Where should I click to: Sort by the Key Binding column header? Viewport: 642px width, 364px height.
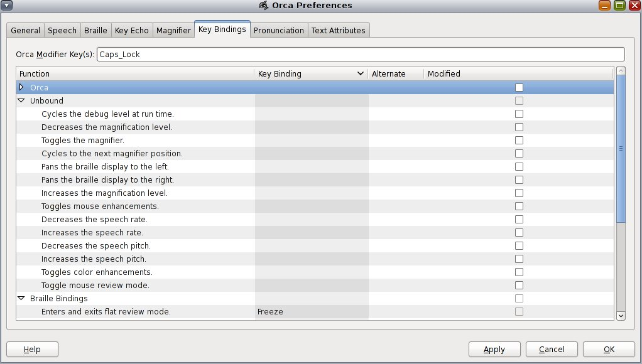pyautogui.click(x=311, y=73)
